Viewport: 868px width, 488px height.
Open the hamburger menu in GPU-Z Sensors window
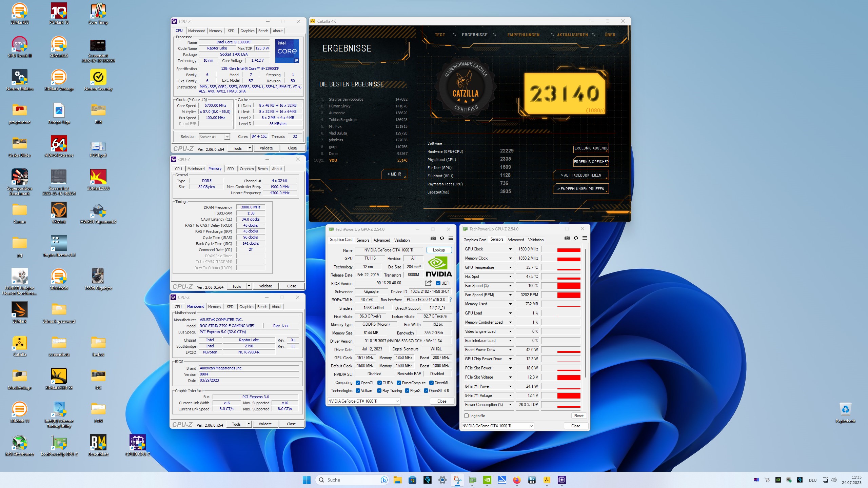585,238
